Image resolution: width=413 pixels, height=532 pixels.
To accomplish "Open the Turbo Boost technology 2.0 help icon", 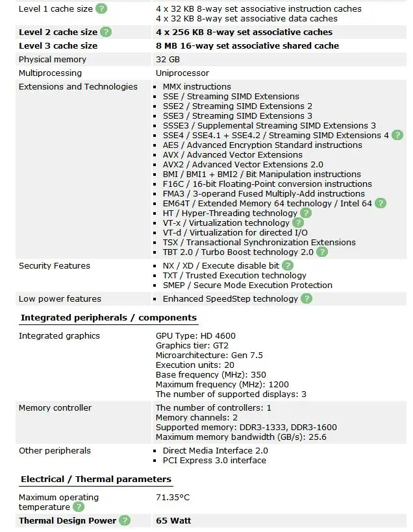I will click(x=321, y=252).
